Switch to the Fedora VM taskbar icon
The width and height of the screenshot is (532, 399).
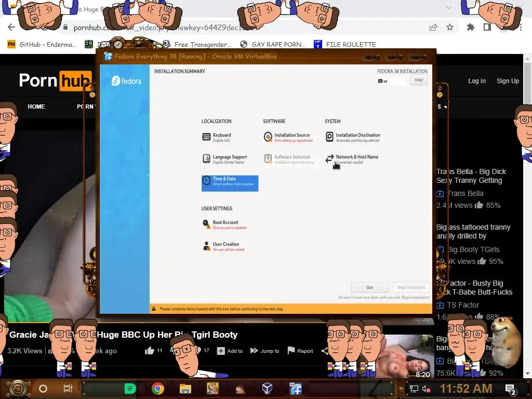(296, 389)
